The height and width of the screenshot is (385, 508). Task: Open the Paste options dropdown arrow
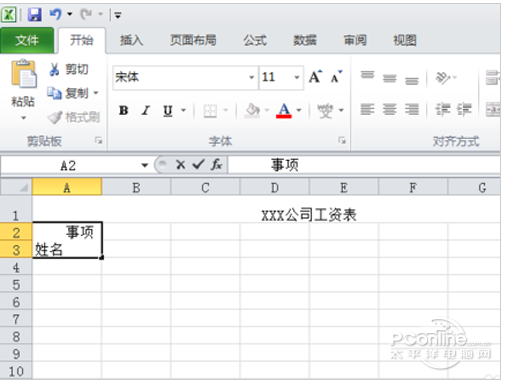[23, 118]
